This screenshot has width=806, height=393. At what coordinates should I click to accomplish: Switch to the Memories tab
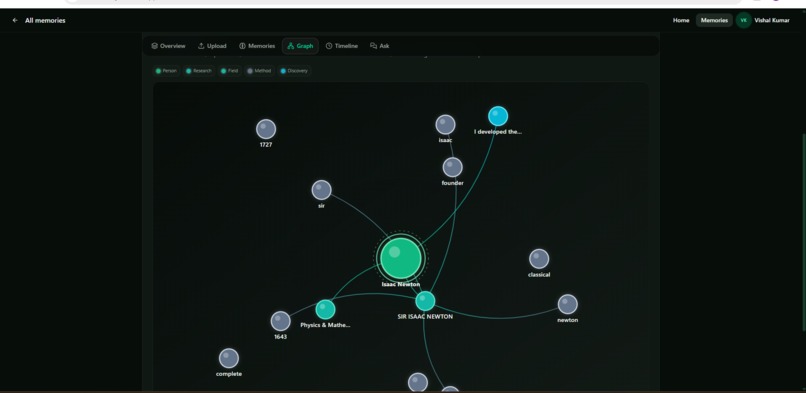coord(257,46)
